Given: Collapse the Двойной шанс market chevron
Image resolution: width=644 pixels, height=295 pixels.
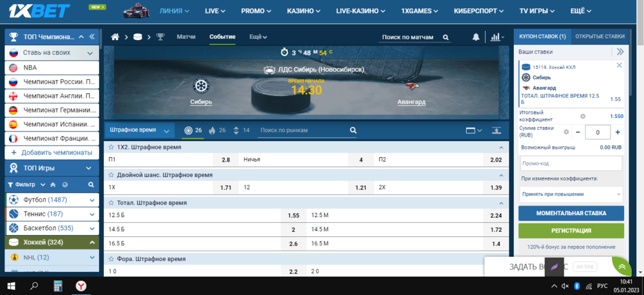Looking at the screenshot, I should point(500,175).
